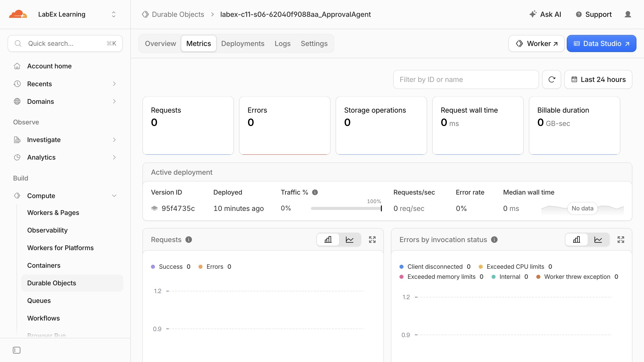Open Observability in the sidebar
Viewport: 644px width, 362px height.
click(47, 230)
